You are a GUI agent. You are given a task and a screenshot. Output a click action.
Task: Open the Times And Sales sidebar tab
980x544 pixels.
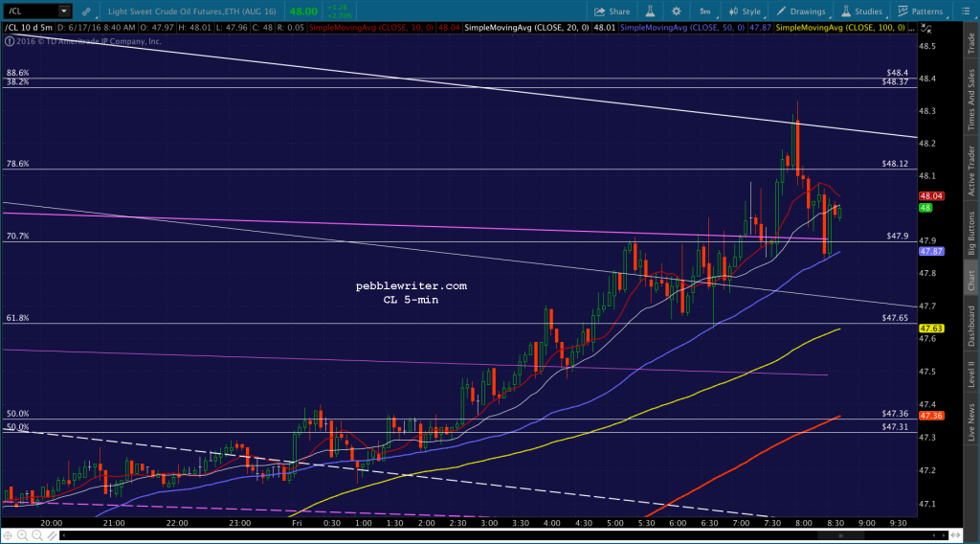(971, 100)
